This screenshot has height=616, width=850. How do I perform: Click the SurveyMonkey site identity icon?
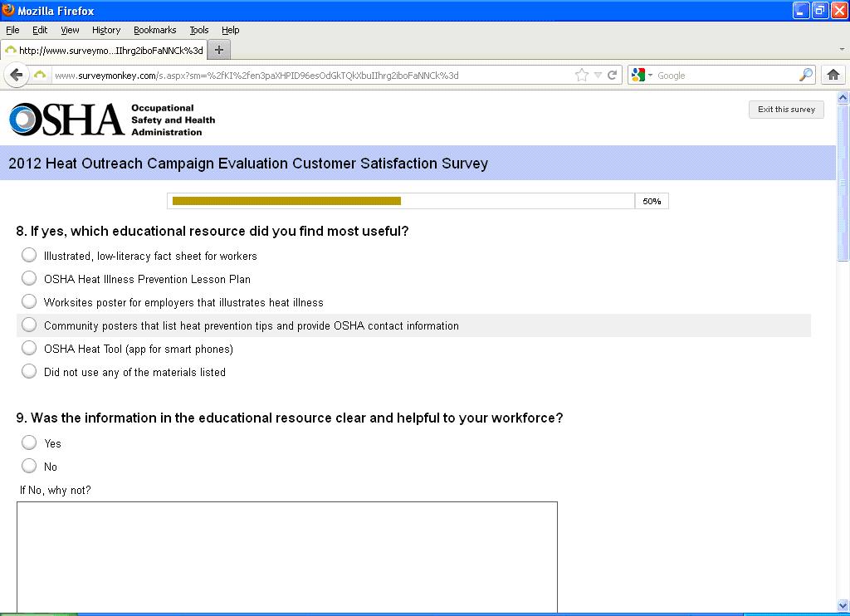pos(40,75)
